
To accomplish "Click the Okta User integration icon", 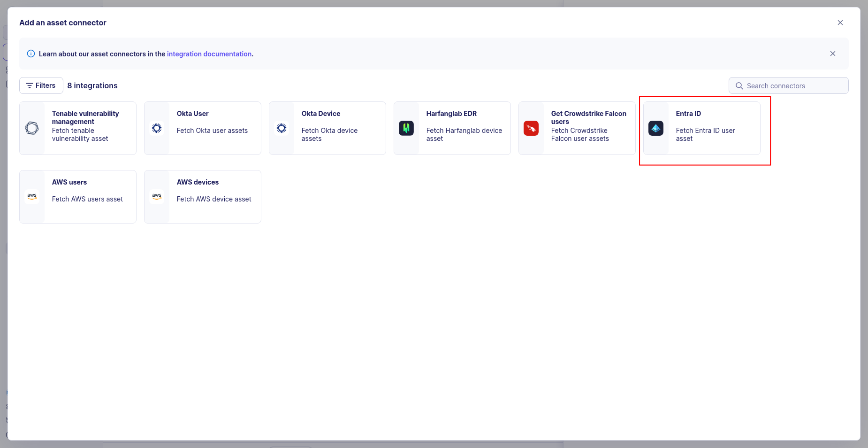I will click(x=157, y=127).
